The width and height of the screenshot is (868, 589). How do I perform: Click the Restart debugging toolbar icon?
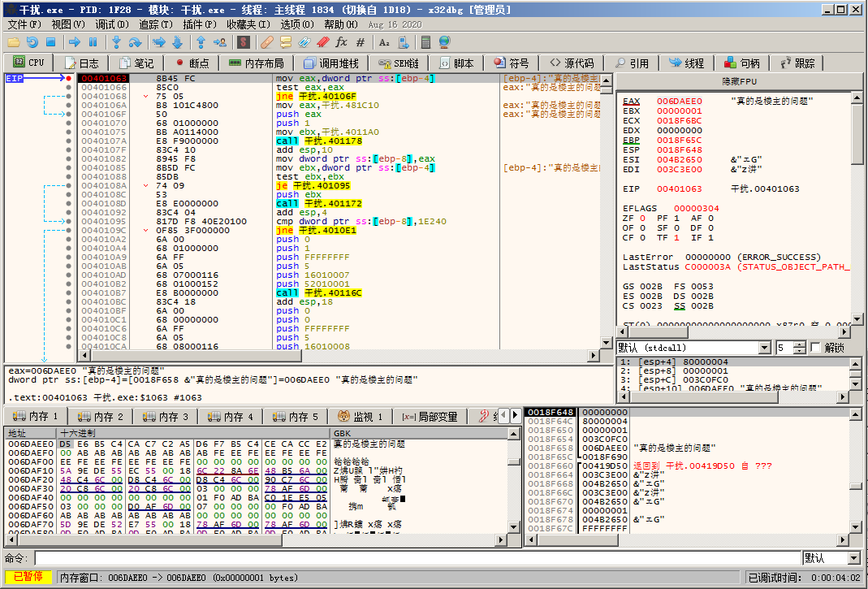[32, 42]
